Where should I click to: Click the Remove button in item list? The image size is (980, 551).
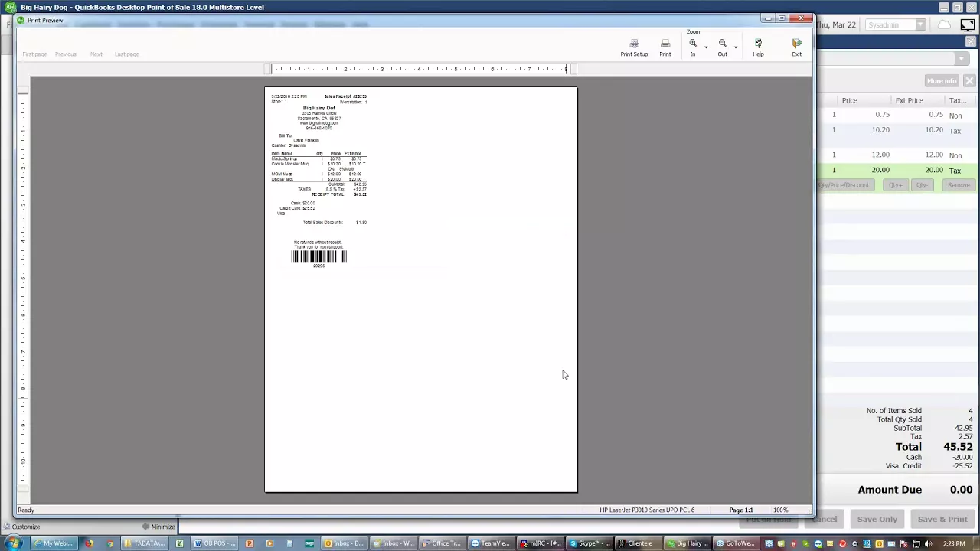pos(959,185)
